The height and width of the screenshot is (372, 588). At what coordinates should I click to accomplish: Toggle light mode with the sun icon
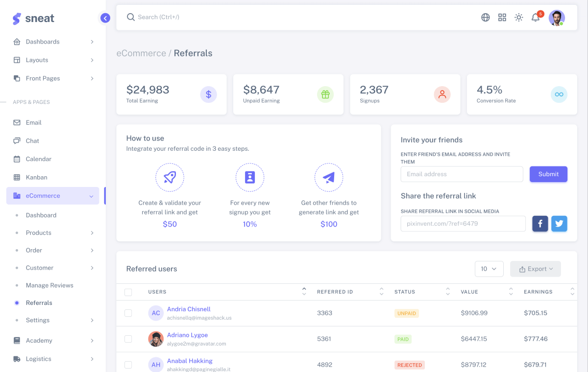[x=518, y=17]
